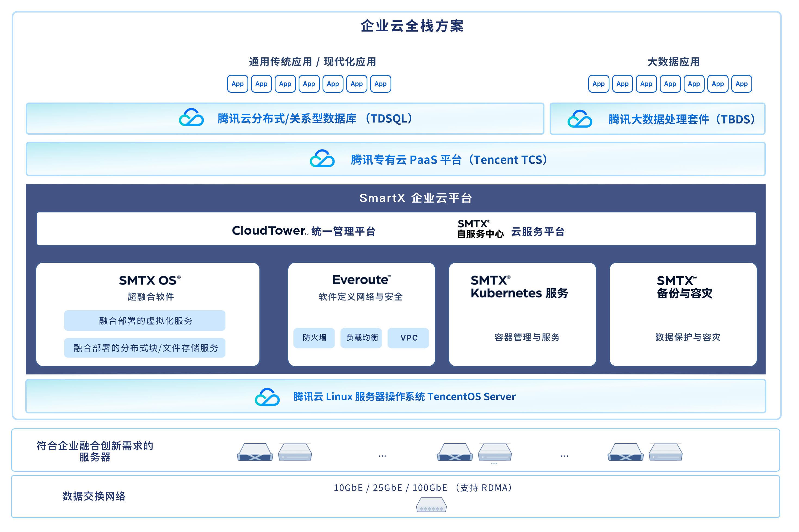Click the Tencent cloud icon beside TDSQL
The width and height of the screenshot is (799, 532).
pyautogui.click(x=191, y=118)
